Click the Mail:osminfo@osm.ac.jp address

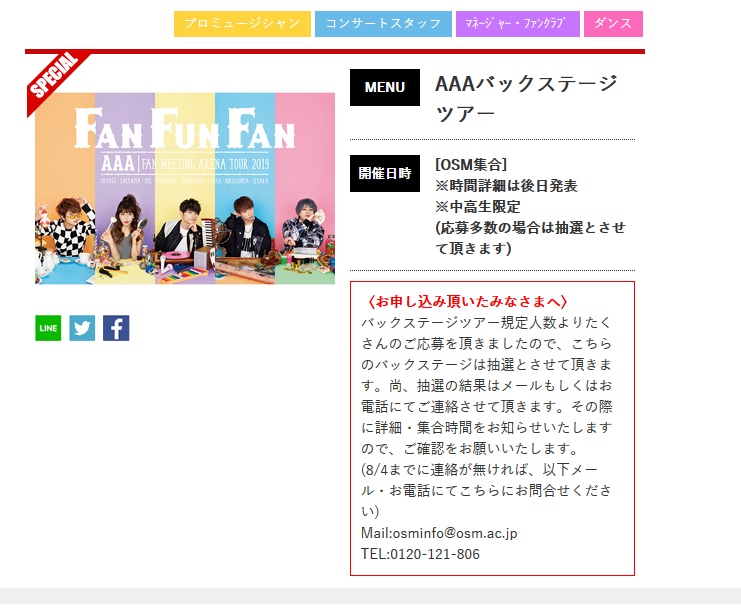click(439, 533)
